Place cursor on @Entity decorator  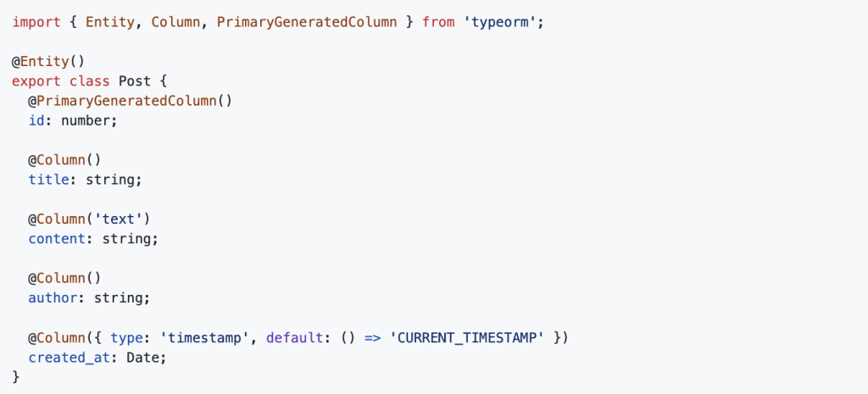click(48, 61)
